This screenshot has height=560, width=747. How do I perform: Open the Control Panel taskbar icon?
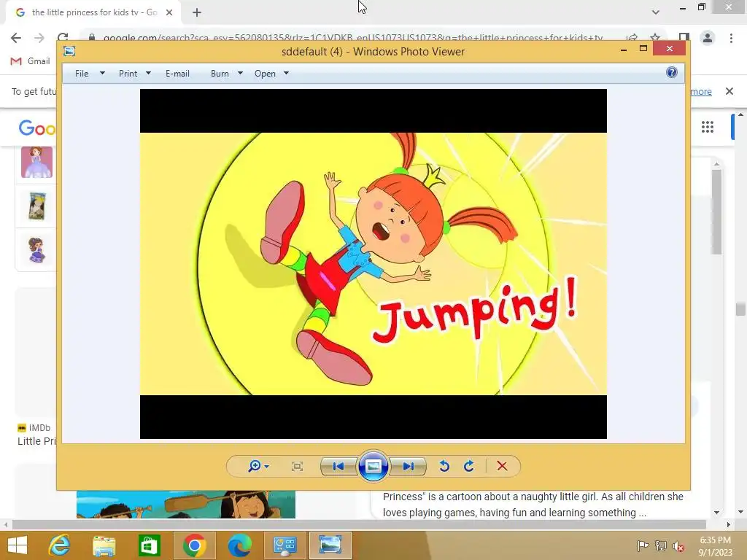(285, 545)
